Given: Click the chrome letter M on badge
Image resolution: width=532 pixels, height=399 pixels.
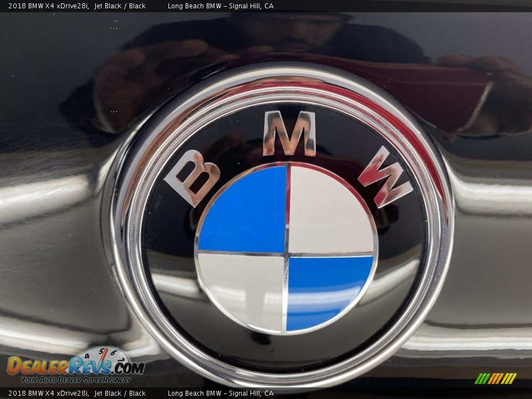Looking at the screenshot, I should (289, 134).
